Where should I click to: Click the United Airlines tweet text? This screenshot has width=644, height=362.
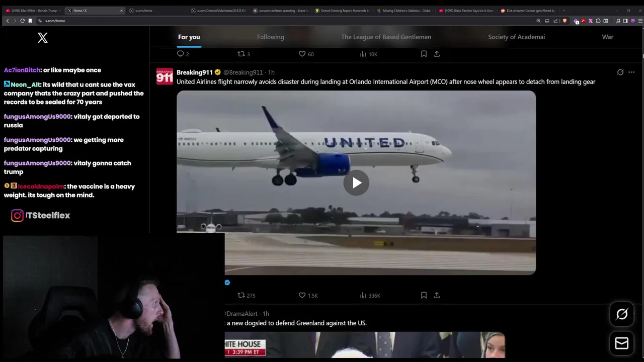click(386, 81)
